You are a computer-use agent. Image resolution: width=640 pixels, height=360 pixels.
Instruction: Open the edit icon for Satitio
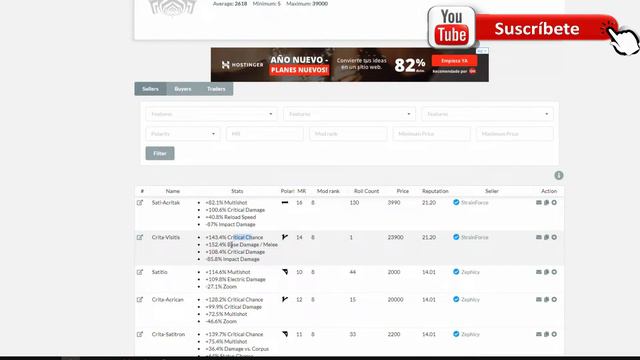pos(140,272)
